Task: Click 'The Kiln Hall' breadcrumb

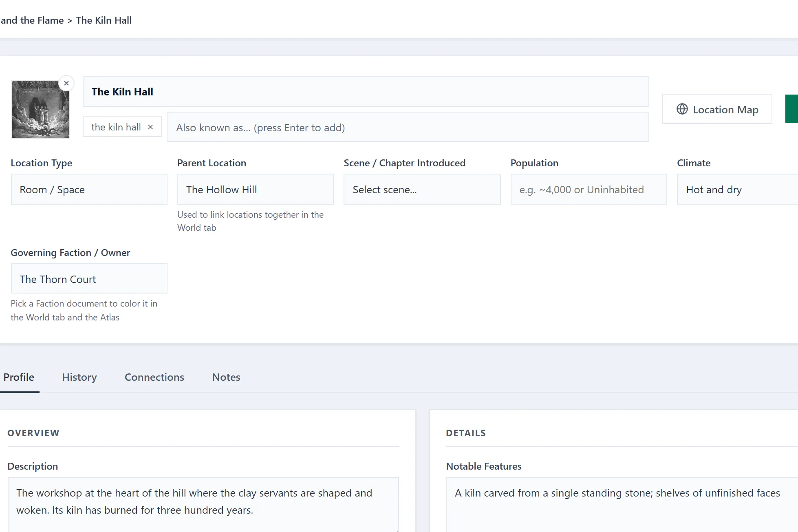Action: coord(104,20)
